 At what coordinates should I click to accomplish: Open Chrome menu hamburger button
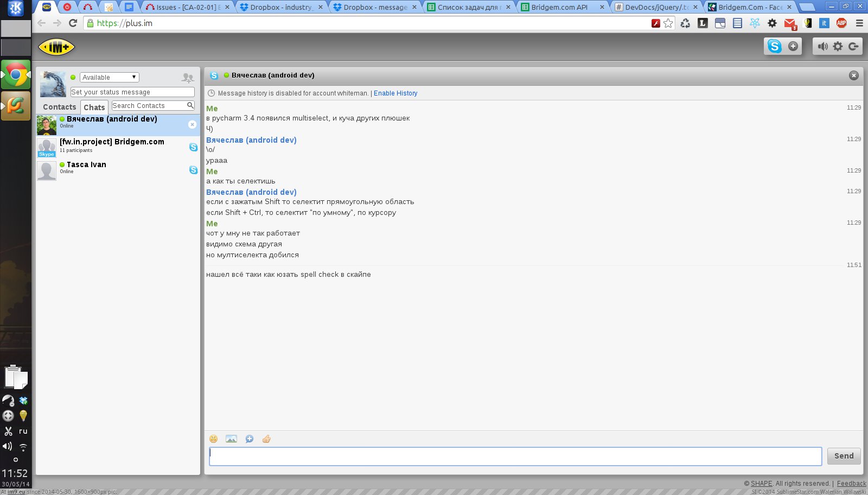point(859,23)
